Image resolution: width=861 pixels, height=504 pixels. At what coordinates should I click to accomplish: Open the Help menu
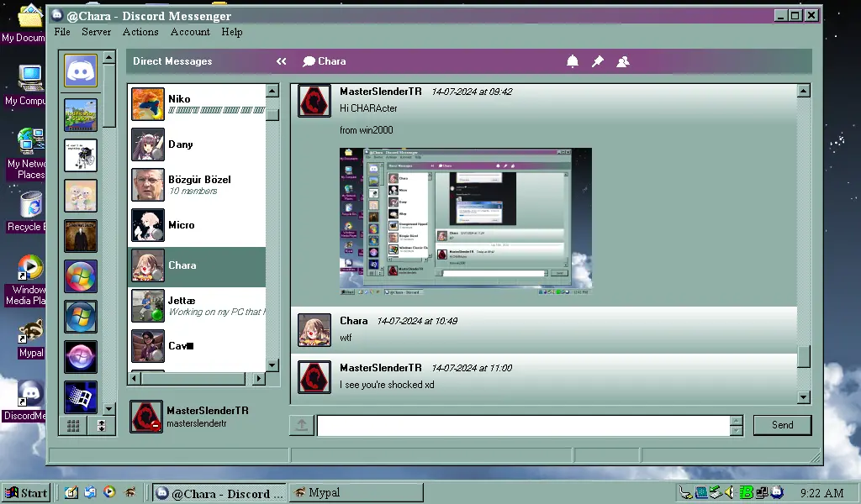232,32
